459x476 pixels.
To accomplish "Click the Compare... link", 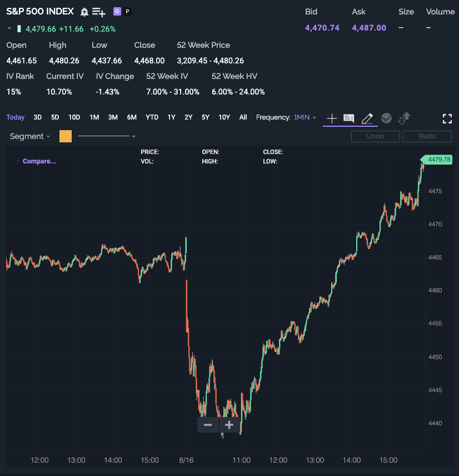I will tap(39, 161).
